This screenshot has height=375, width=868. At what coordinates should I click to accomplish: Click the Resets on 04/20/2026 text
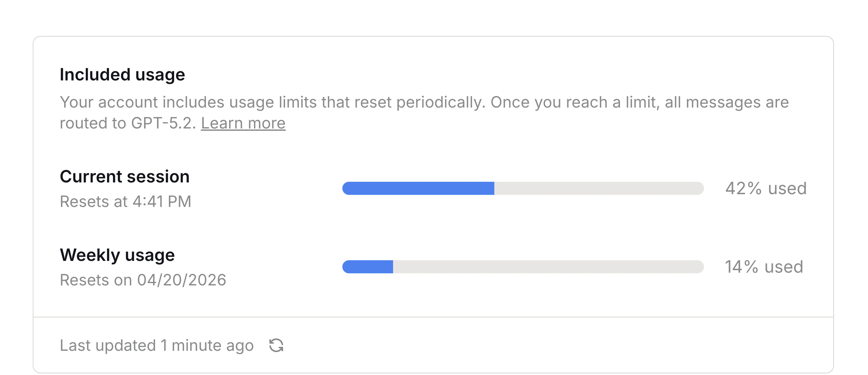tap(143, 280)
